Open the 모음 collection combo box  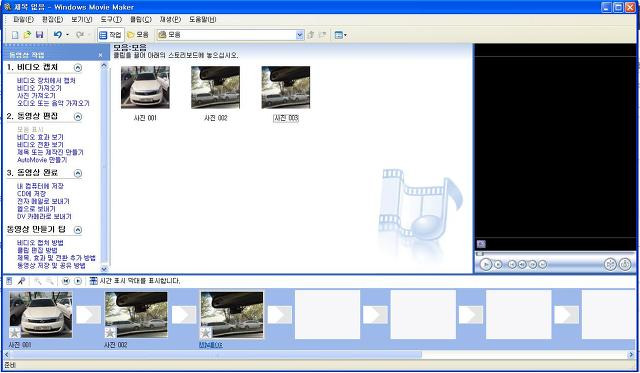pyautogui.click(x=231, y=35)
